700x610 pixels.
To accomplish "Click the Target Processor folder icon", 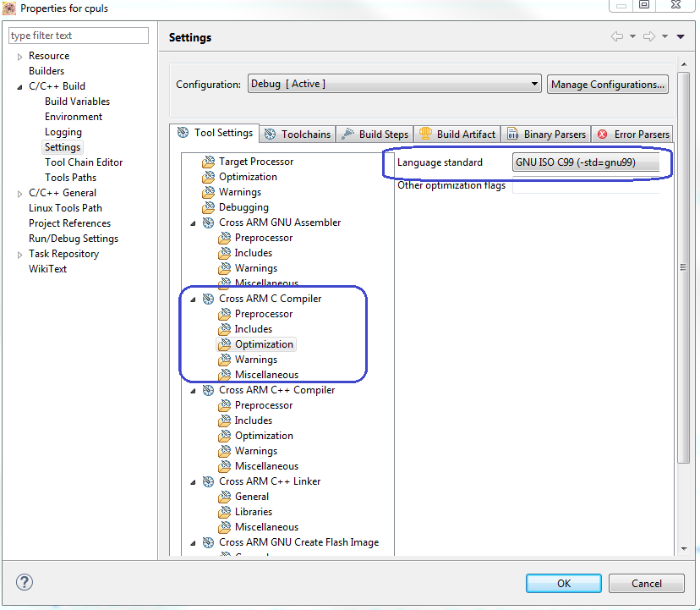I will [208, 162].
